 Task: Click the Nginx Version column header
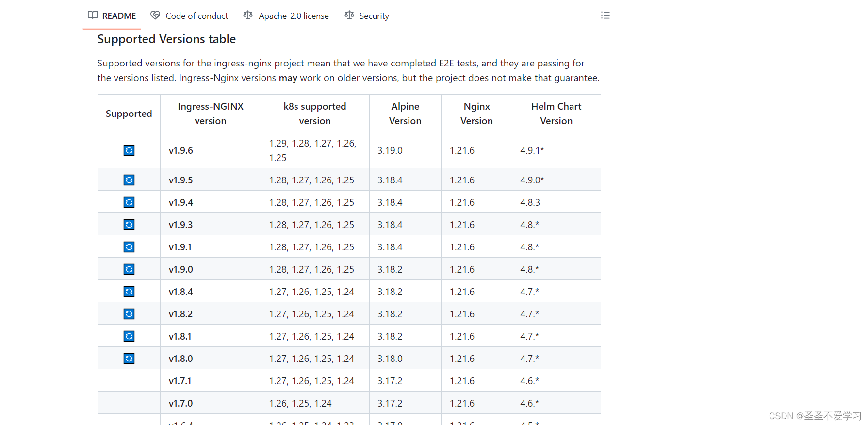[476, 114]
